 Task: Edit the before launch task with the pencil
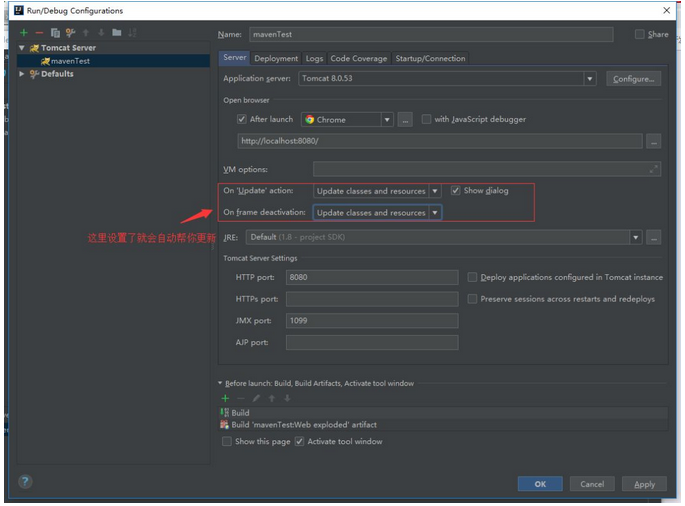pos(256,399)
